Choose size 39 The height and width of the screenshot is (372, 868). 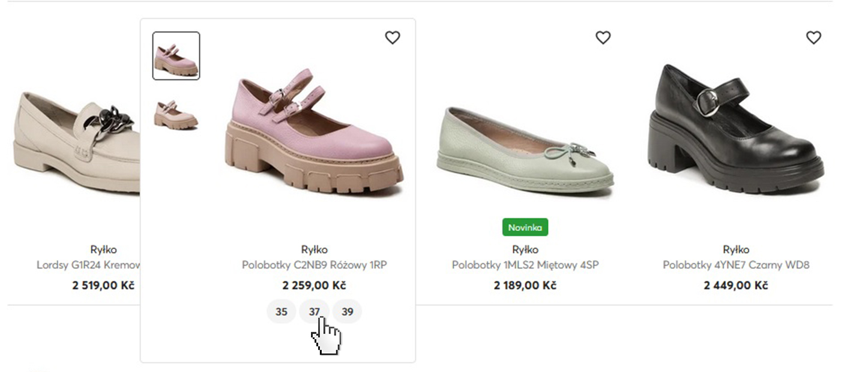point(347,311)
